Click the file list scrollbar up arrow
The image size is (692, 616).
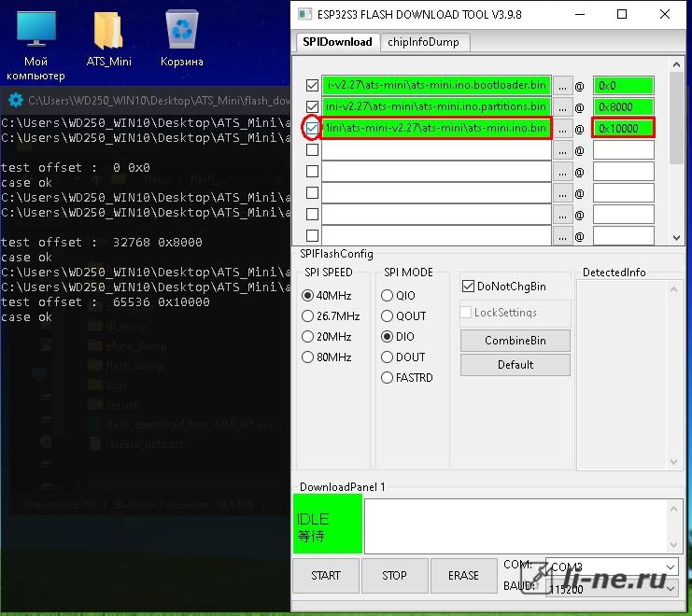click(x=676, y=64)
